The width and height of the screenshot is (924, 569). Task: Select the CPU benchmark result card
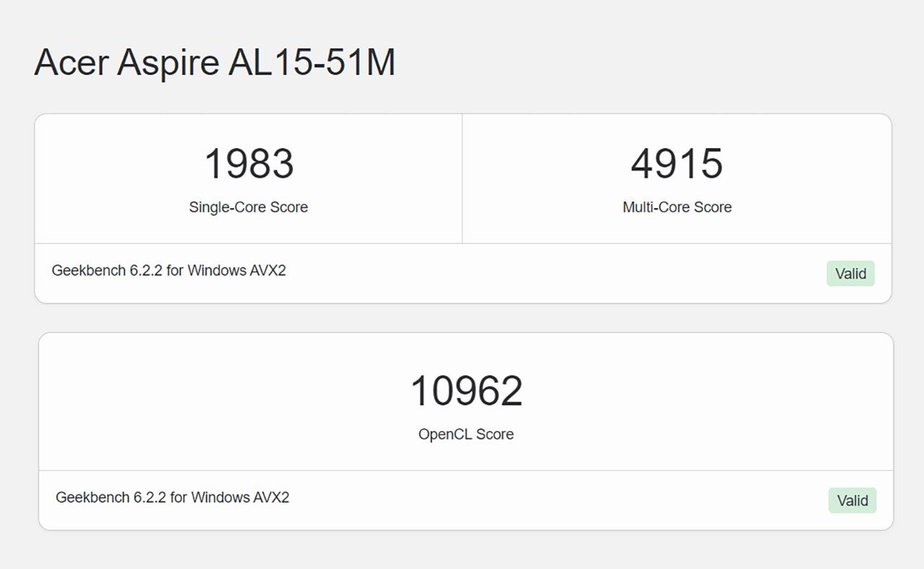click(462, 206)
